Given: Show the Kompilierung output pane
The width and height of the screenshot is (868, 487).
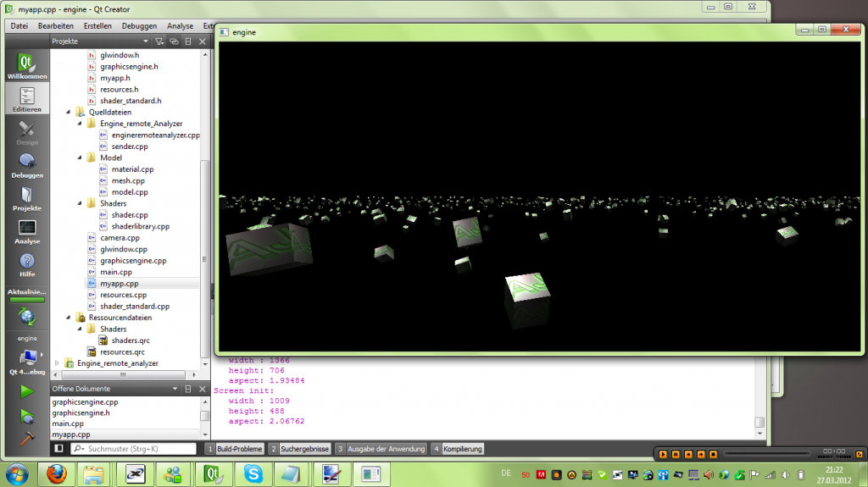Looking at the screenshot, I should tap(457, 449).
